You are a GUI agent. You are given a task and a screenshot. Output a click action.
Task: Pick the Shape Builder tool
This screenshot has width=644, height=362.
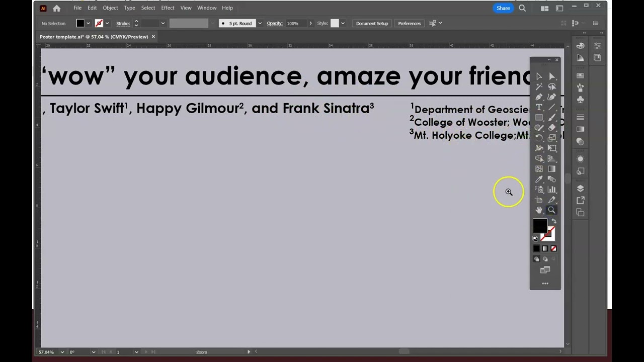coord(539,159)
